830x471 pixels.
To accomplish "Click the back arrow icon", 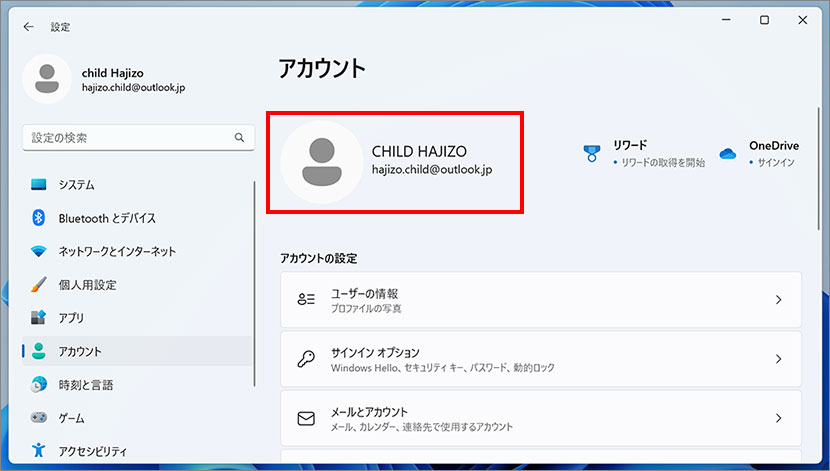I will (29, 26).
